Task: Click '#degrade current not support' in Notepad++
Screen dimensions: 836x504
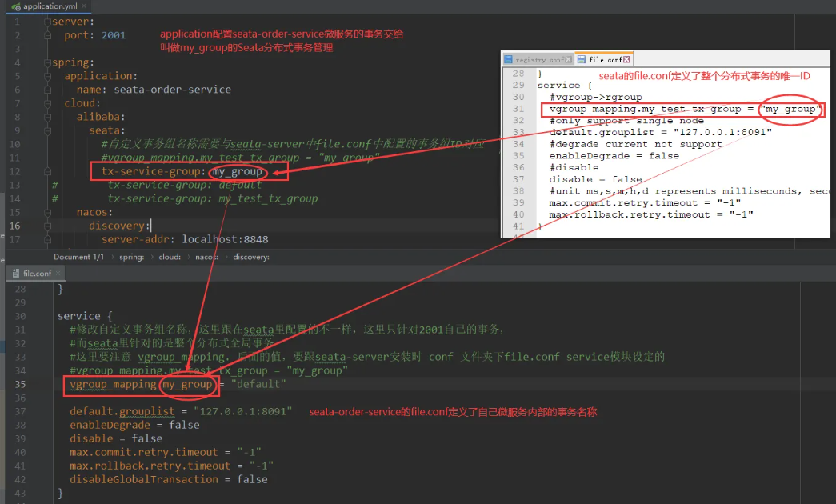Action: (635, 144)
